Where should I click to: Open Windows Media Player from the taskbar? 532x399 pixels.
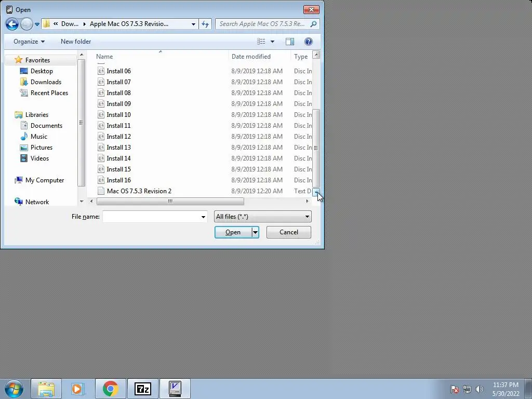click(78, 389)
